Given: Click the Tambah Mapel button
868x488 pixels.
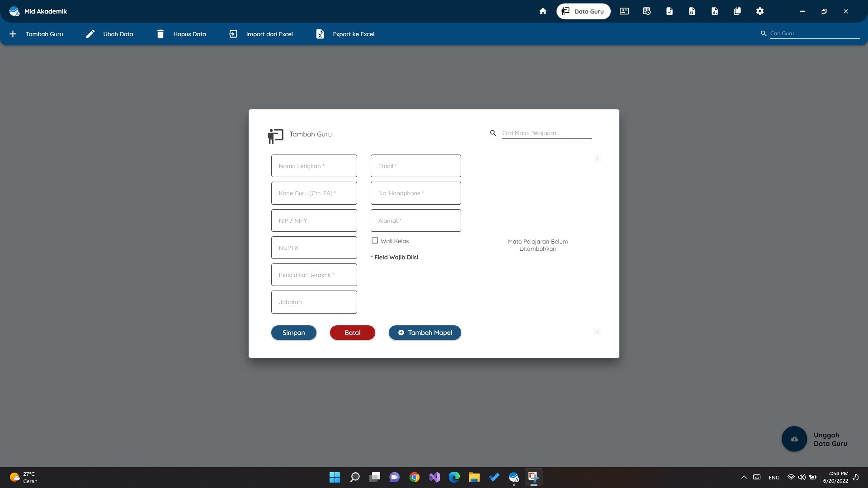Looking at the screenshot, I should tap(425, 333).
